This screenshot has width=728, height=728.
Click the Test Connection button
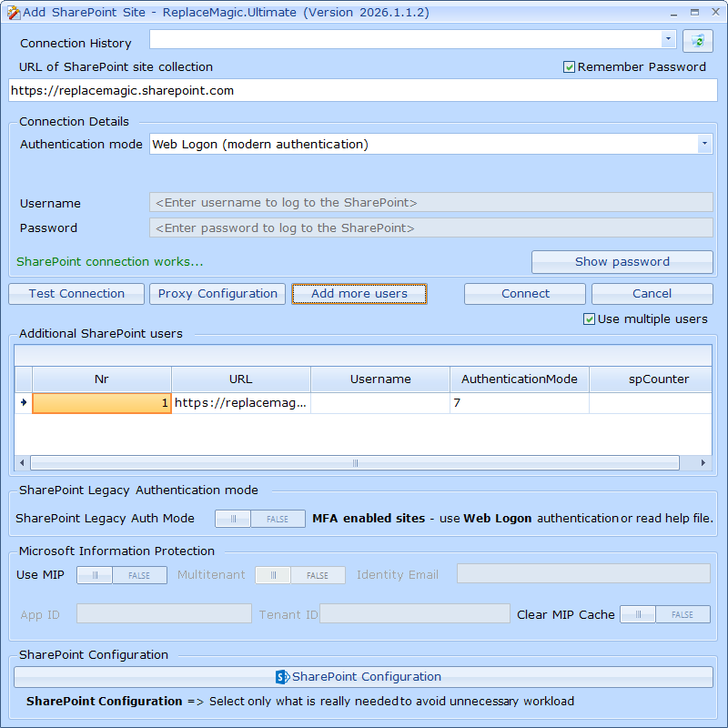[x=76, y=294]
